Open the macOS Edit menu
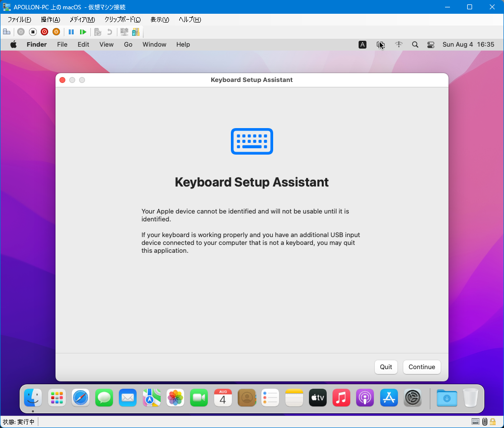Viewport: 504px width, 428px height. (83, 45)
